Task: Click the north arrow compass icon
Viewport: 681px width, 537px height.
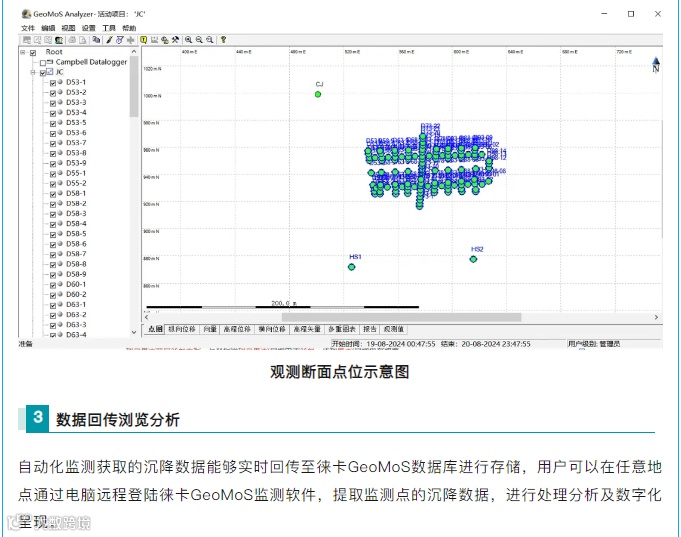Action: click(656, 65)
